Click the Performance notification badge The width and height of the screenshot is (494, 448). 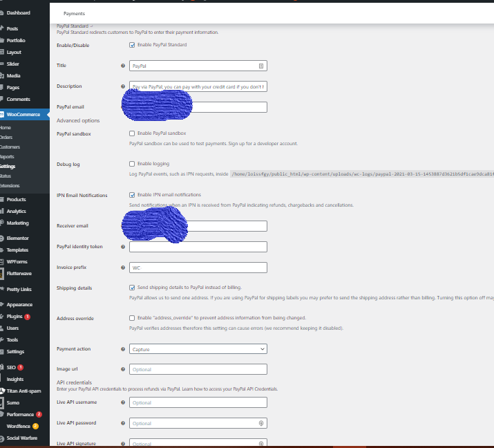pyautogui.click(x=39, y=414)
